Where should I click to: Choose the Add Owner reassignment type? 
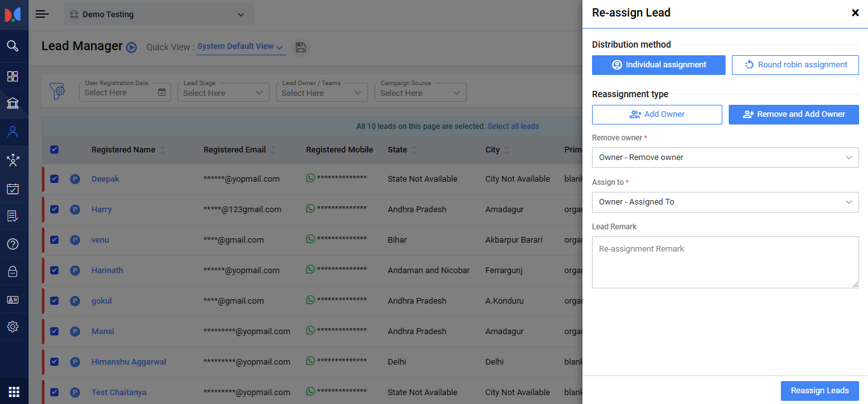coord(657,114)
